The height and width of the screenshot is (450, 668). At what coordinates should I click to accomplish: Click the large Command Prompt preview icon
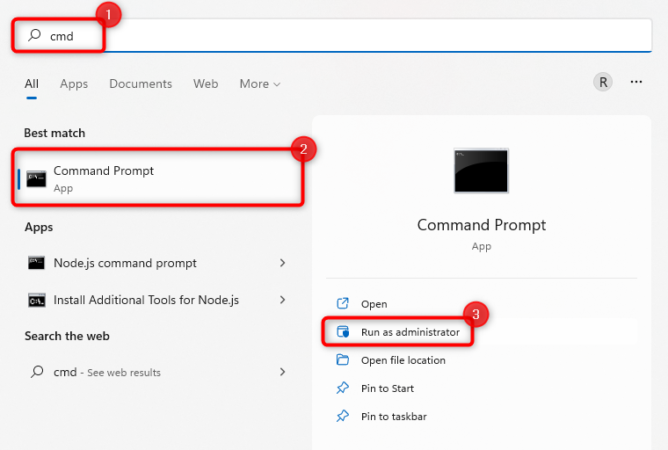point(480,170)
